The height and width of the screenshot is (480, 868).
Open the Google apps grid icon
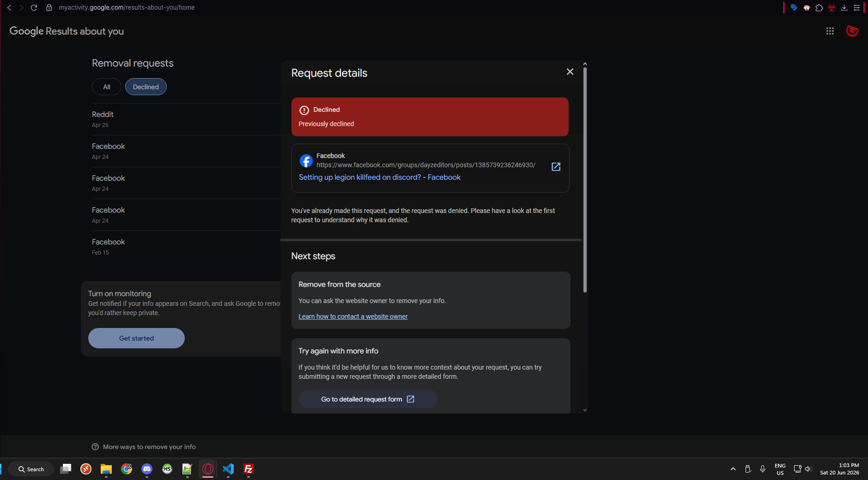pyautogui.click(x=830, y=31)
